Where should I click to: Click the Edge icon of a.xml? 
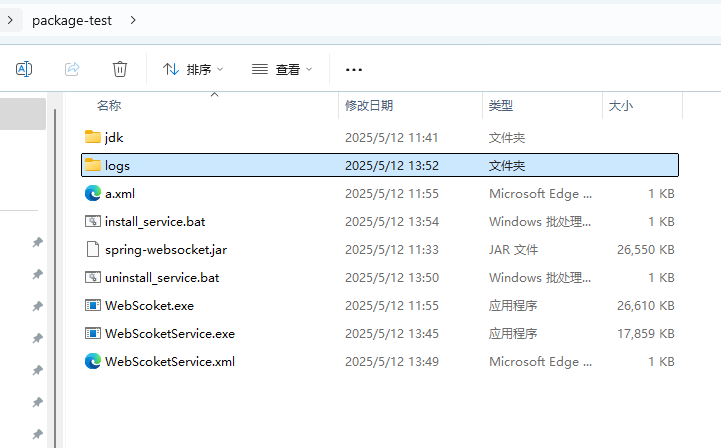click(x=93, y=193)
